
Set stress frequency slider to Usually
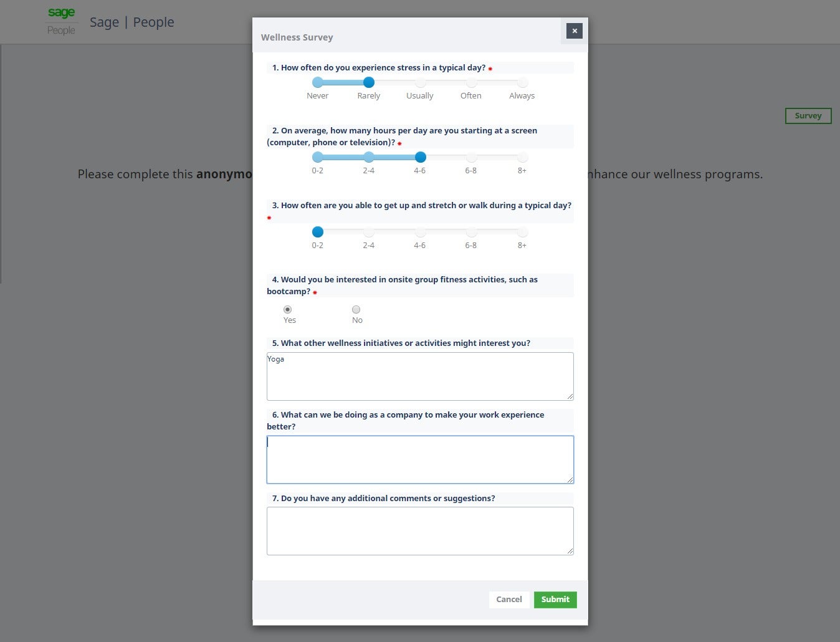point(420,83)
